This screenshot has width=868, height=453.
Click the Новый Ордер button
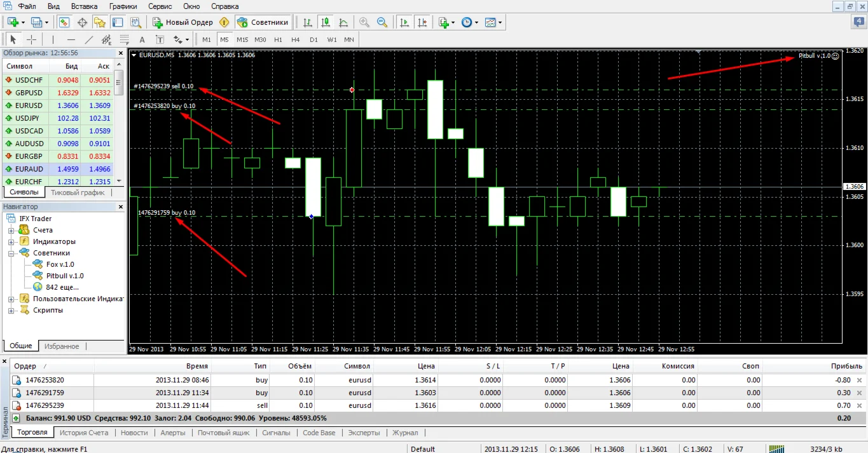coord(183,22)
